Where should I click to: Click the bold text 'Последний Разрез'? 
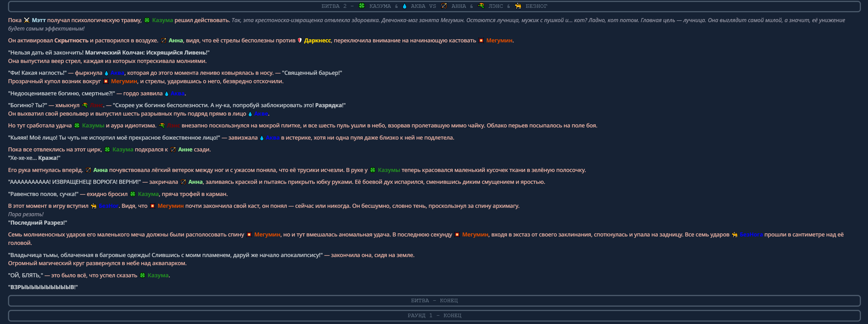(37, 222)
